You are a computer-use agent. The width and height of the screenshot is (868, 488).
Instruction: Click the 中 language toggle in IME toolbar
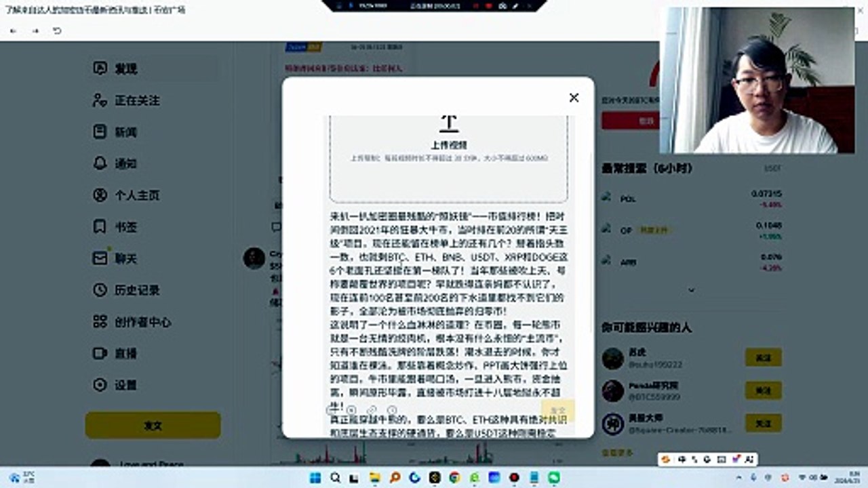(x=682, y=460)
